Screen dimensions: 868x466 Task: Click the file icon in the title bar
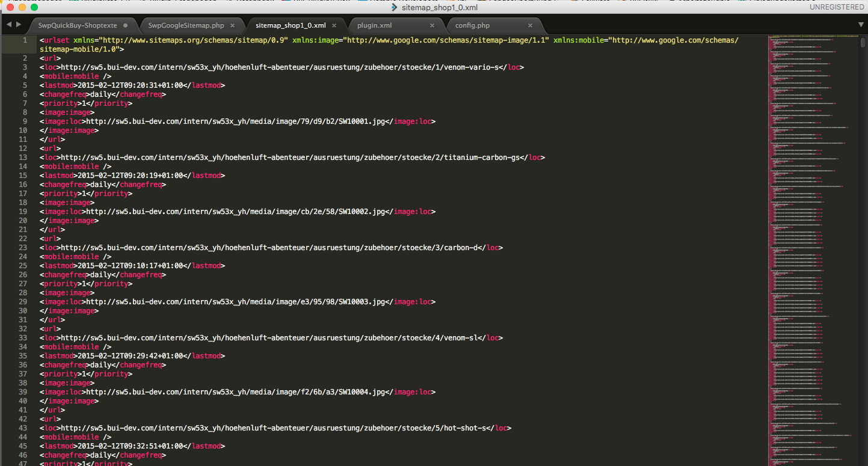point(394,7)
